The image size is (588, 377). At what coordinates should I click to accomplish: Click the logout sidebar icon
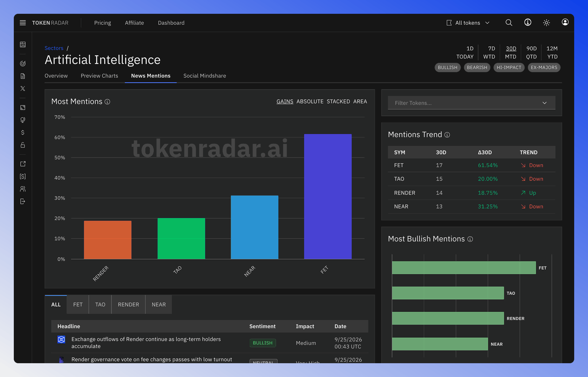click(x=23, y=201)
